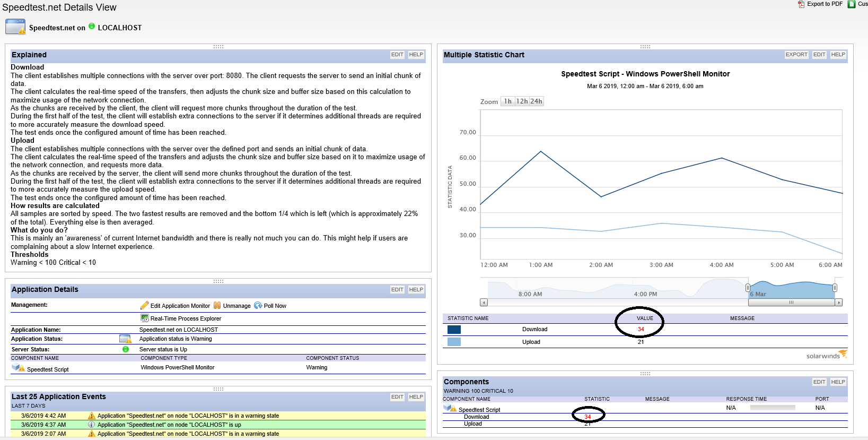
Task: Click the "Upload" statistic name in chart legend
Action: coord(531,342)
